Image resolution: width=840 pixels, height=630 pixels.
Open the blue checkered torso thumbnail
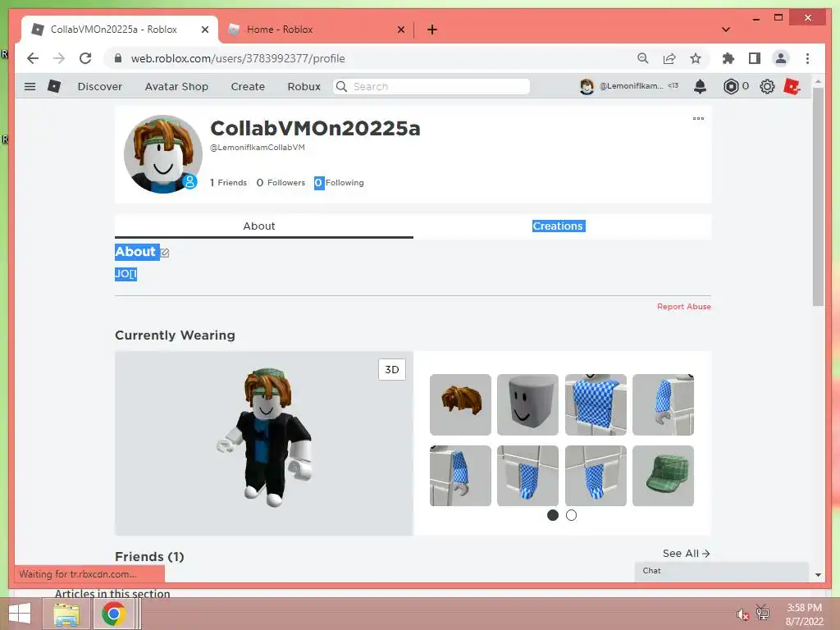[x=596, y=404]
